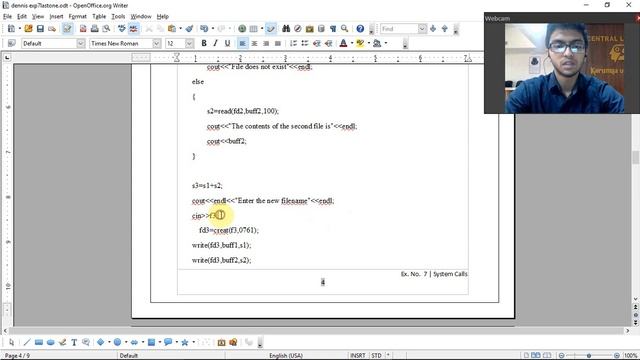
Task: Click the blue Help question mark icon
Action: (360, 29)
